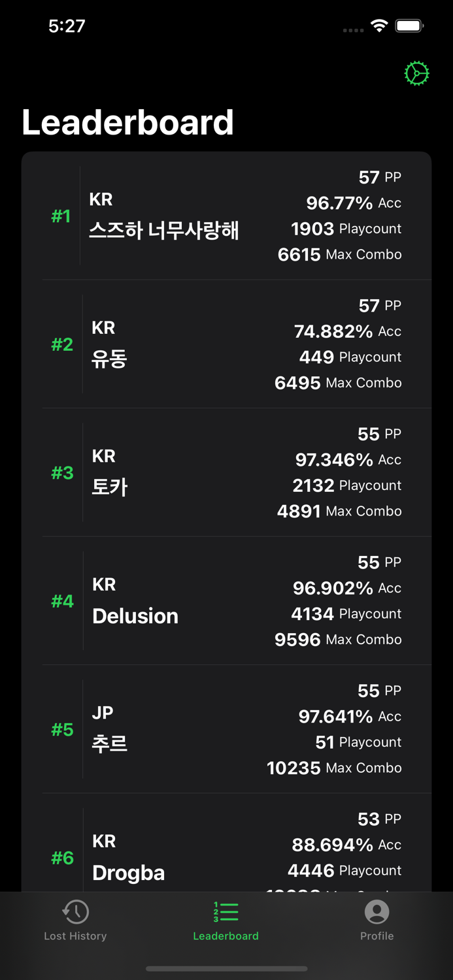Tap the Lost History clock icon
The width and height of the screenshot is (453, 980).
(75, 912)
